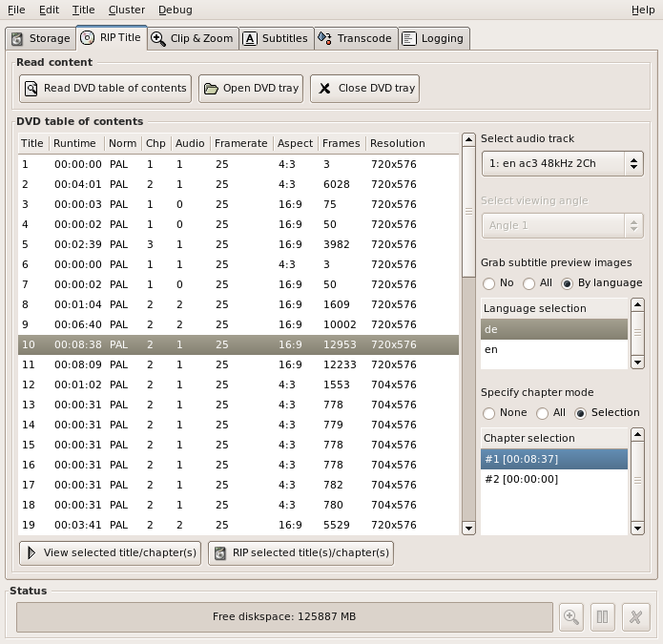Set chapter mode to None

click(489, 413)
